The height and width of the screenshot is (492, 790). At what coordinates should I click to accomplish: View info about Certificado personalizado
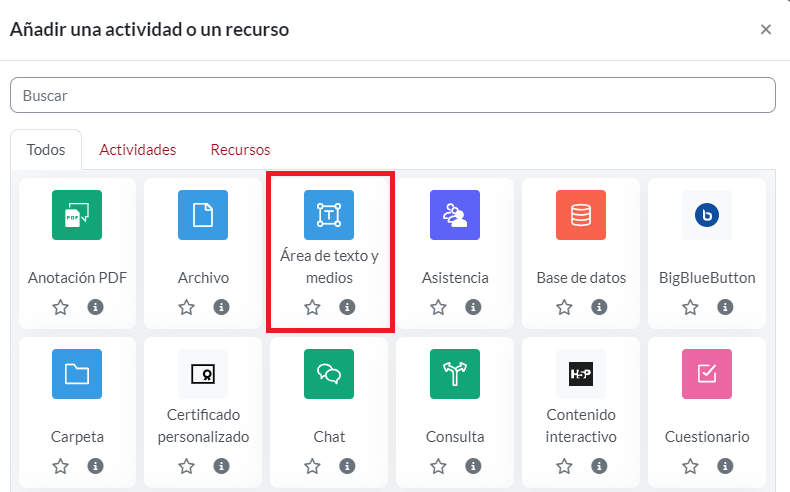coord(221,466)
